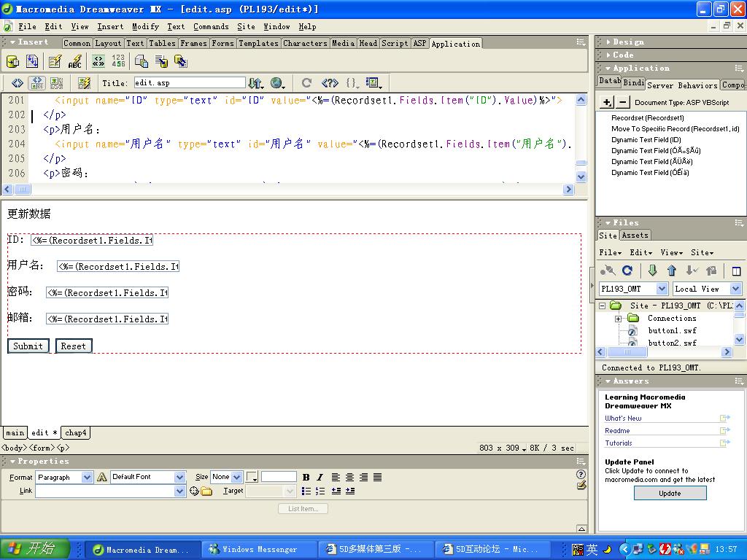The image size is (747, 560).
Task: Click the Bold formatting button
Action: (306, 477)
